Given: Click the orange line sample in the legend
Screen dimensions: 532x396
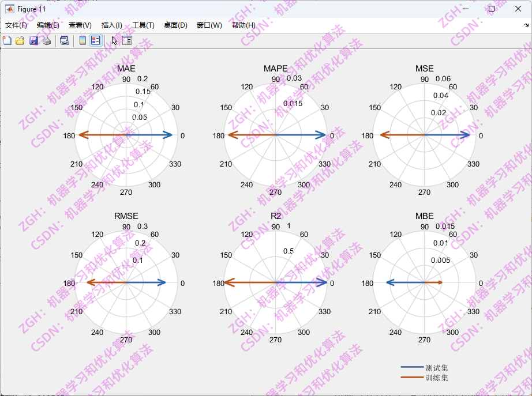Looking at the screenshot, I should tap(412, 377).
